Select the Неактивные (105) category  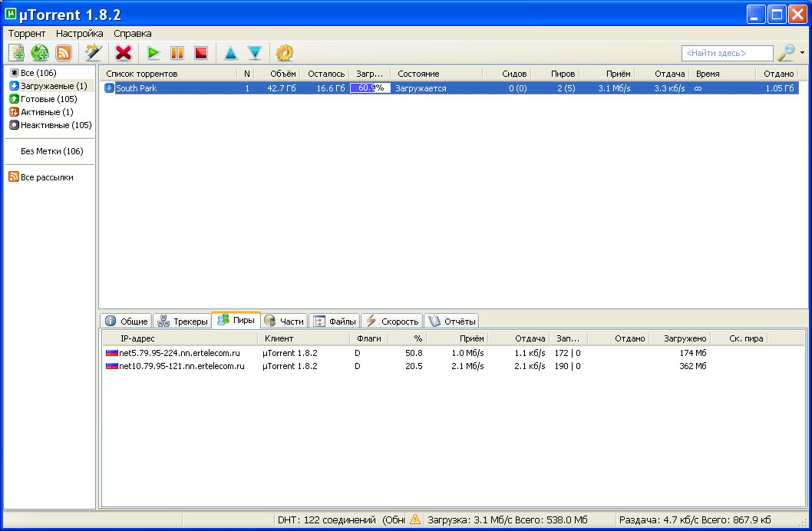(x=50, y=125)
